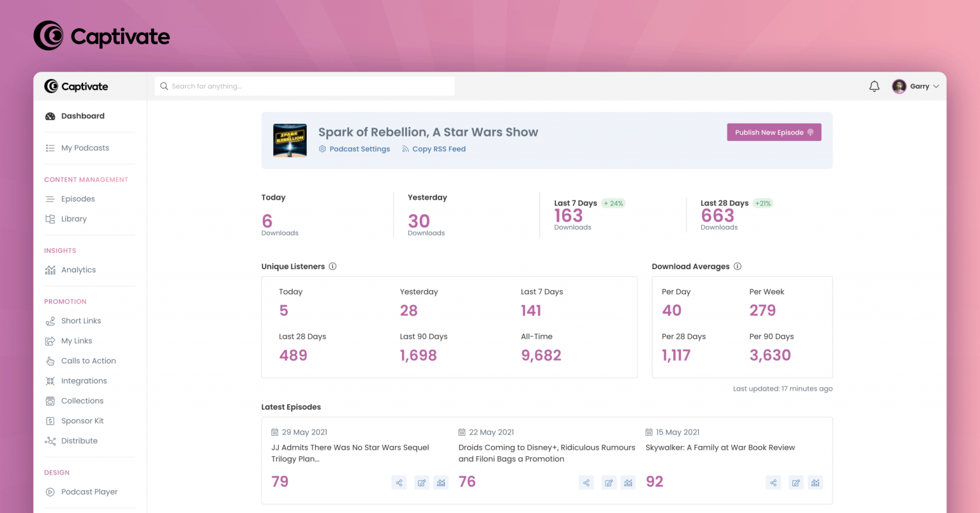Click the Calls to Action icon
Image resolution: width=980 pixels, height=513 pixels.
pos(51,361)
